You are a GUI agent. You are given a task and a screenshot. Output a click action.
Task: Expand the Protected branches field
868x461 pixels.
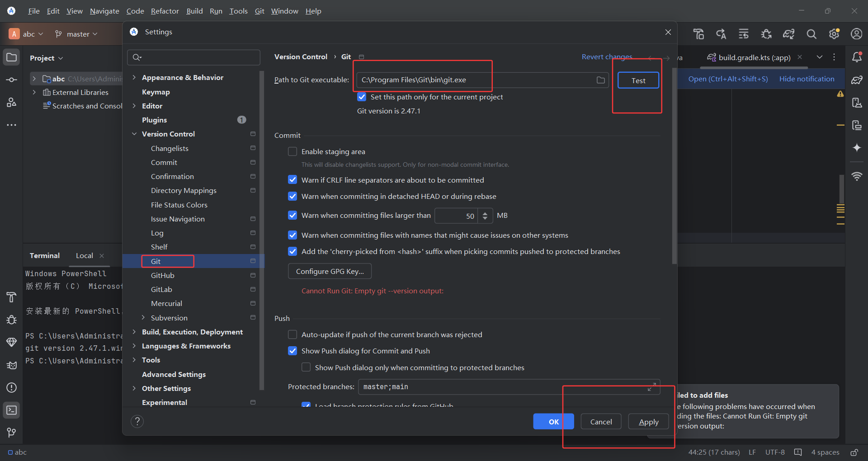click(651, 387)
